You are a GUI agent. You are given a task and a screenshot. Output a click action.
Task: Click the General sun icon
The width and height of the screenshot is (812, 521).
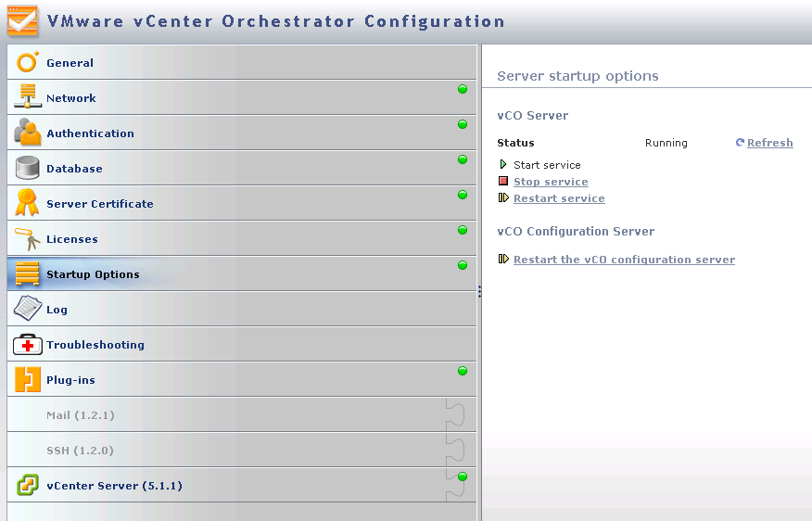pos(28,62)
